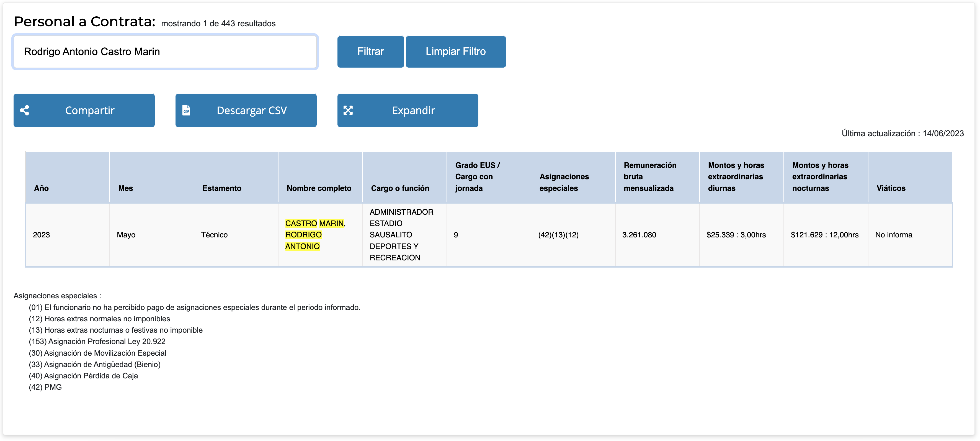This screenshot has width=980, height=441.
Task: Download data via Descargar CSV label
Action: click(x=251, y=111)
